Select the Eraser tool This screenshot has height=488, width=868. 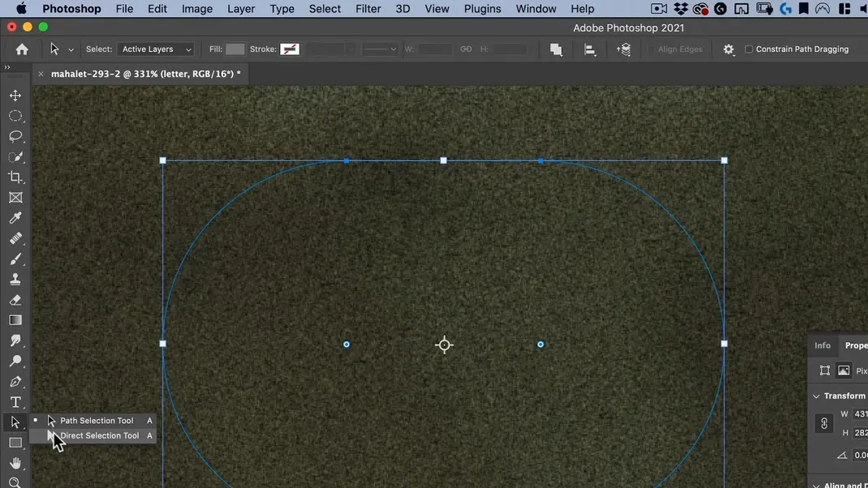coord(15,300)
